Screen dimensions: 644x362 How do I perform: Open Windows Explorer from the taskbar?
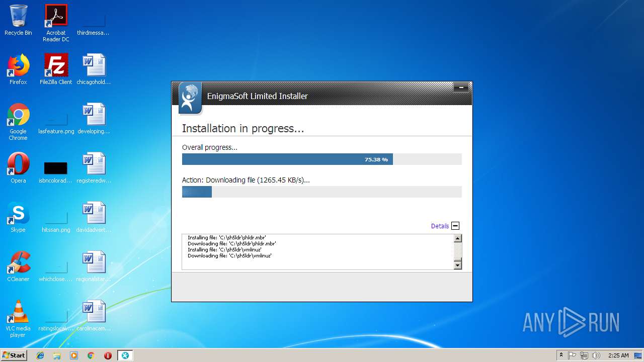[57, 355]
